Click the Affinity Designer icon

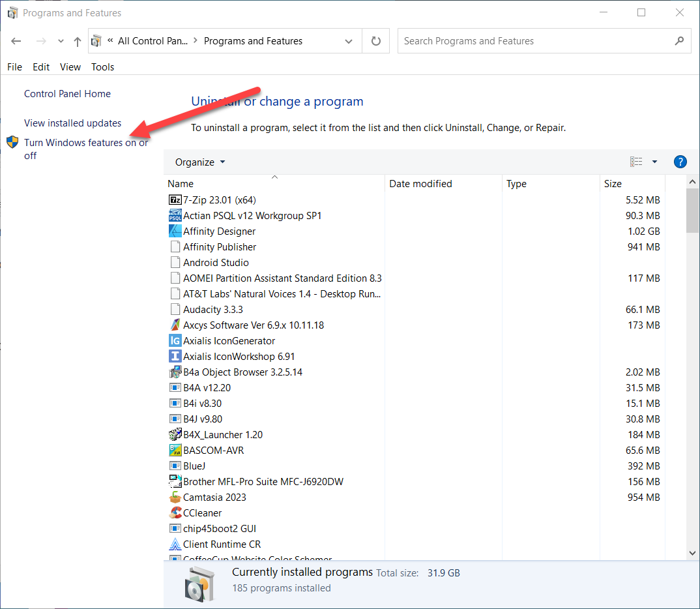[175, 231]
